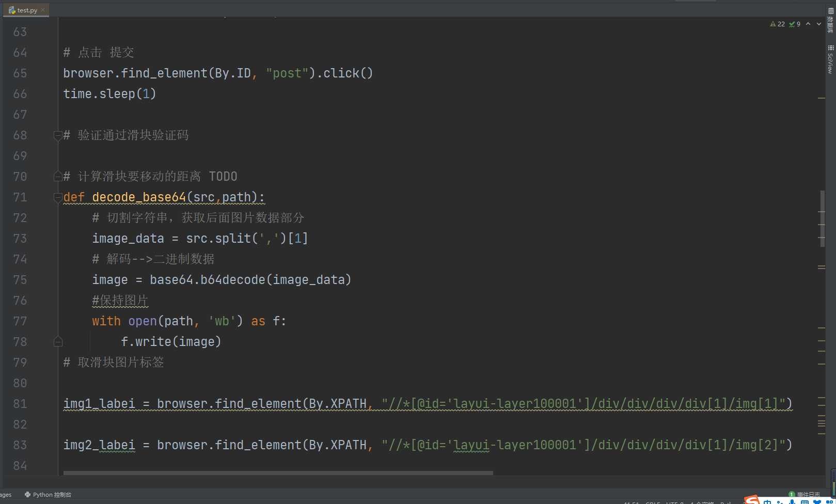Image resolution: width=836 pixels, height=504 pixels.
Task: Click the TODO comment '# 计算滑块要移动的距离 TODO'
Action: click(150, 177)
